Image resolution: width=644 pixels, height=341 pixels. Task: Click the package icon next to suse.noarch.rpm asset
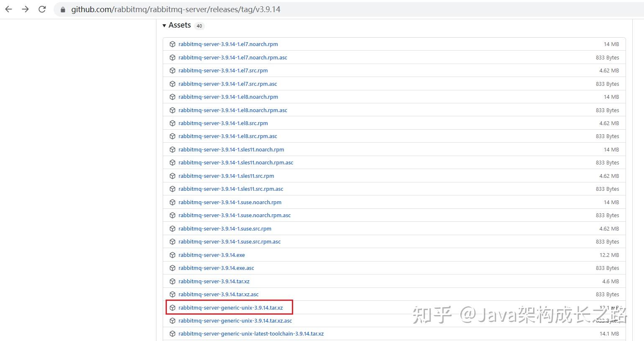(x=172, y=202)
